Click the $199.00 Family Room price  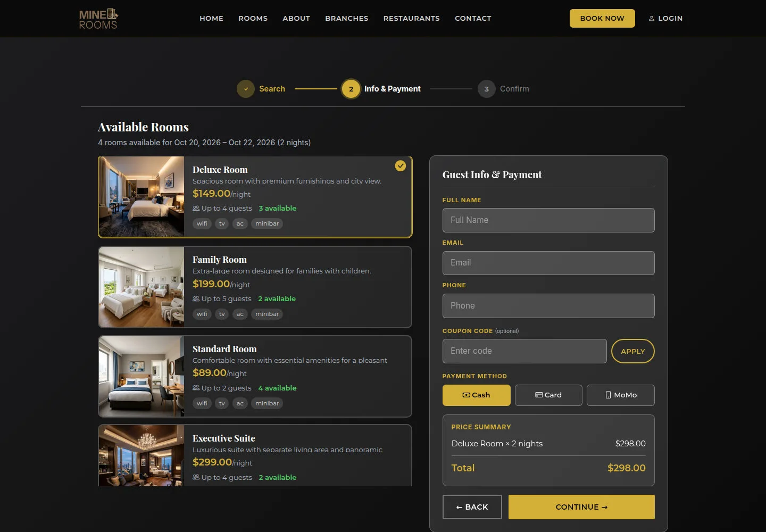tap(211, 284)
